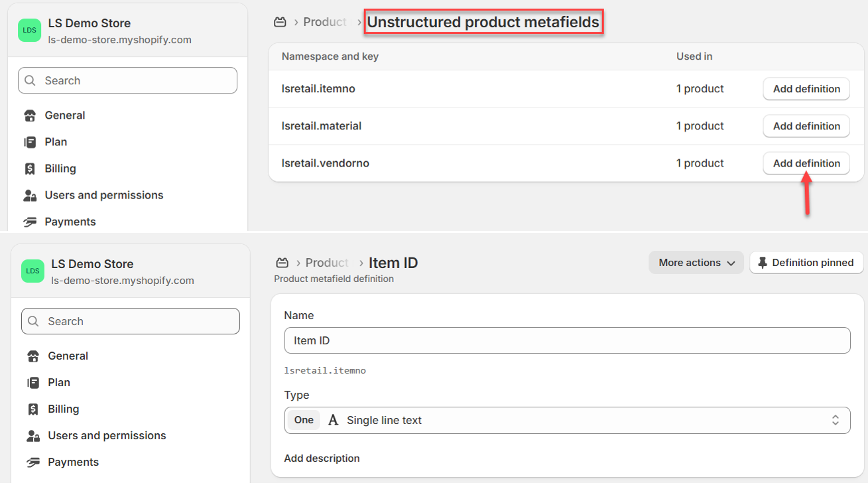
Task: Click the Billing receipt icon in upper sidebar
Action: pyautogui.click(x=30, y=169)
